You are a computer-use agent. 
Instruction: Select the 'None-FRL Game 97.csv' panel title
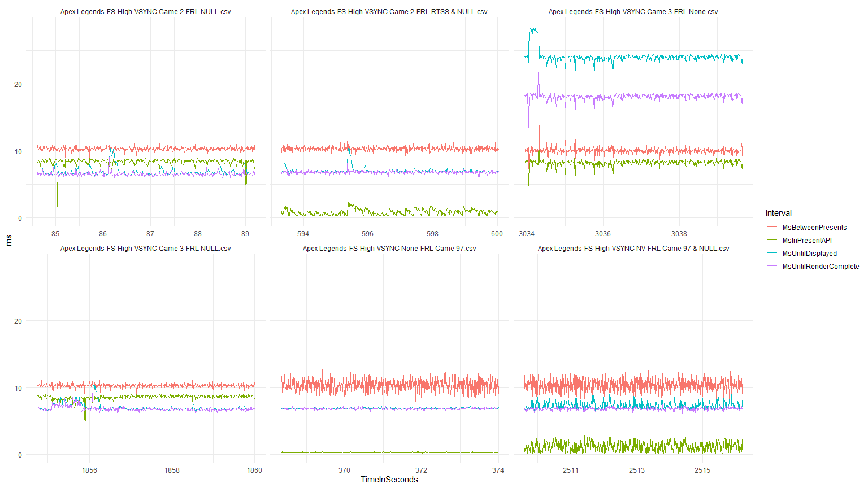tap(389, 249)
